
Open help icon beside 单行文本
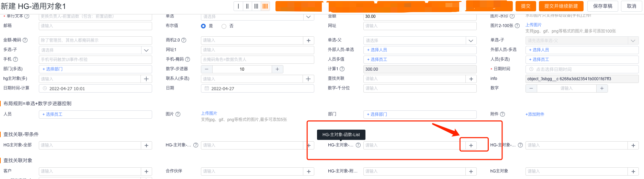[x=27, y=16]
